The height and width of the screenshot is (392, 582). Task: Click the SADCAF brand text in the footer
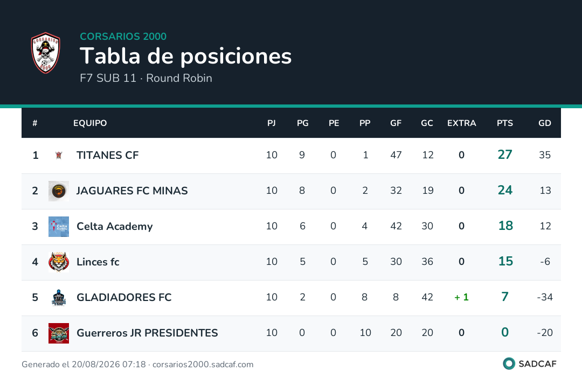click(x=537, y=364)
